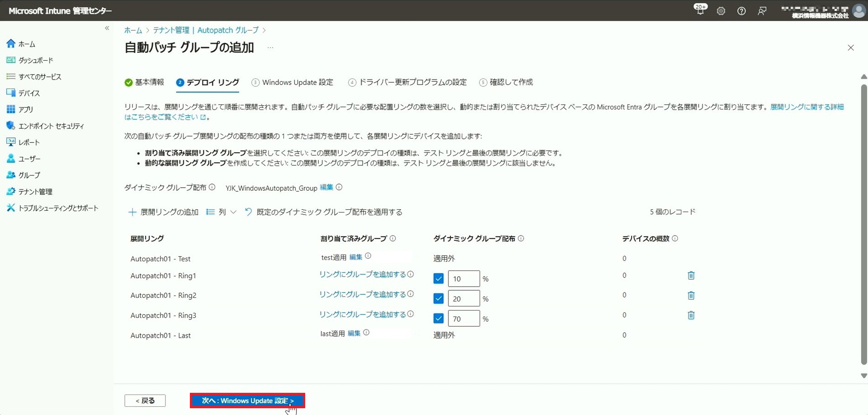
Task: Click 既定のダイナミック グループ配布を適用する reset button
Action: (x=323, y=212)
